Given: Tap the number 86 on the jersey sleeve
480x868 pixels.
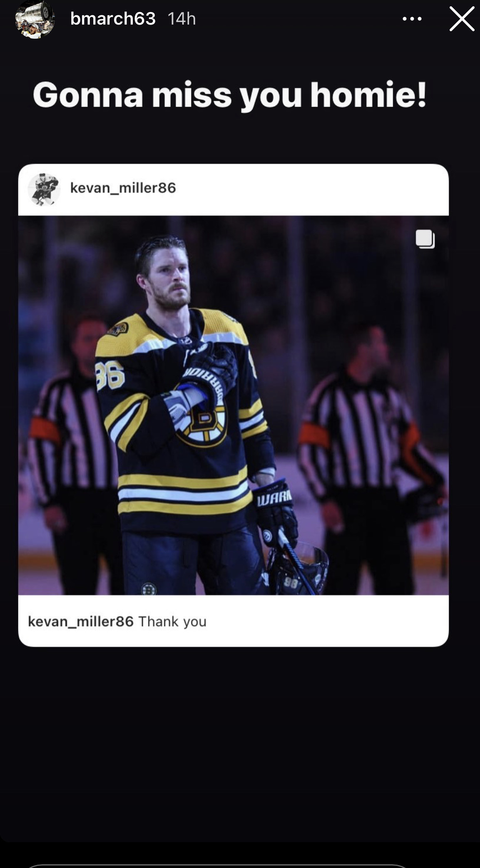Looking at the screenshot, I should (x=110, y=375).
